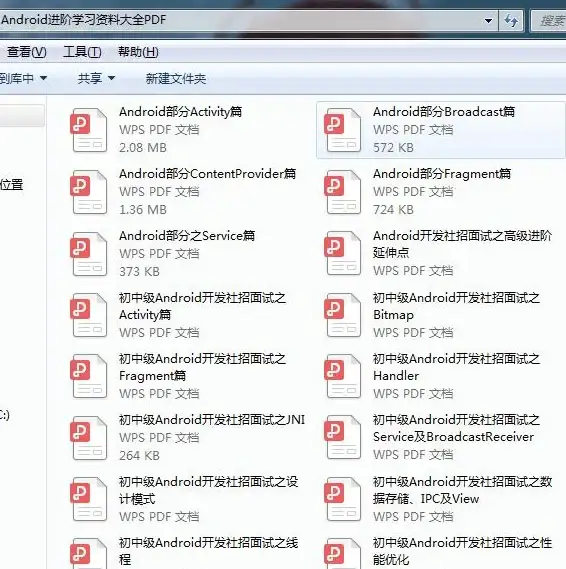Click PDF icon for 初中级面试之Activity篇
The width and height of the screenshot is (566, 569).
(x=89, y=315)
